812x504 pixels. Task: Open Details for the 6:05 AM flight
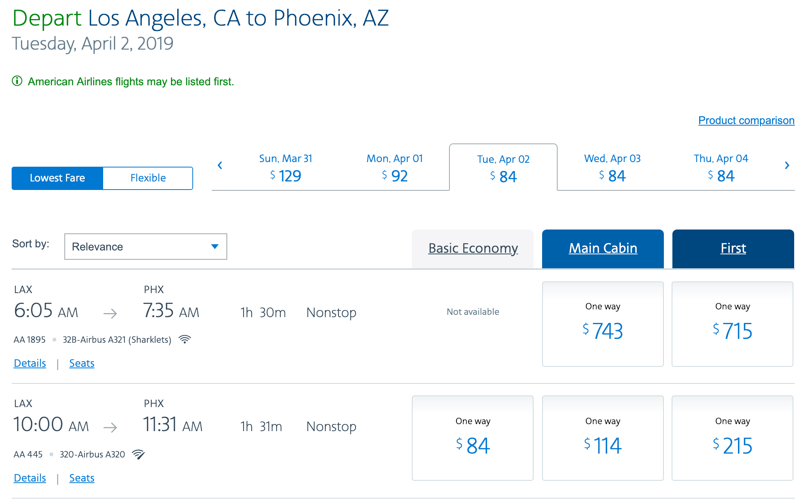(30, 363)
